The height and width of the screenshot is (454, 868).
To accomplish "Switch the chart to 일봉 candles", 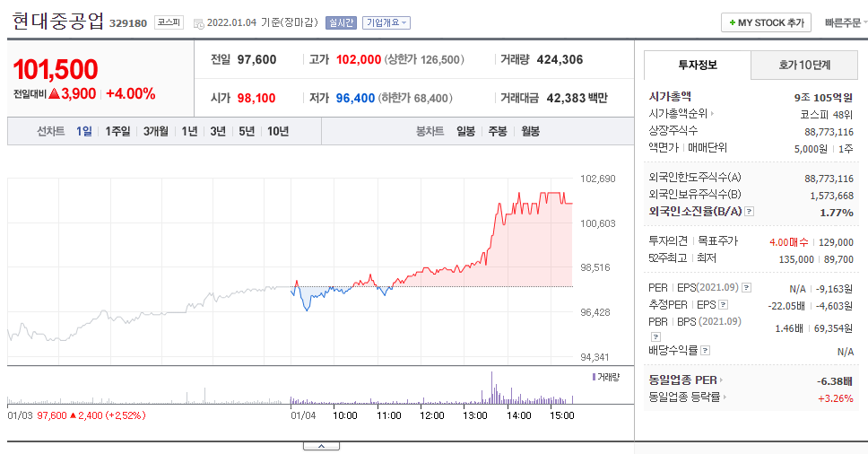I will (465, 131).
